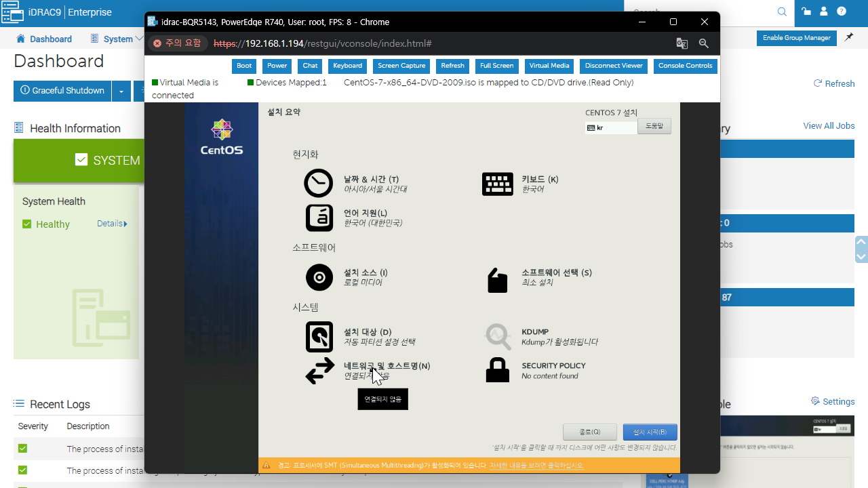868x488 pixels.
Task: Open the Software Selection package icon
Action: click(497, 279)
